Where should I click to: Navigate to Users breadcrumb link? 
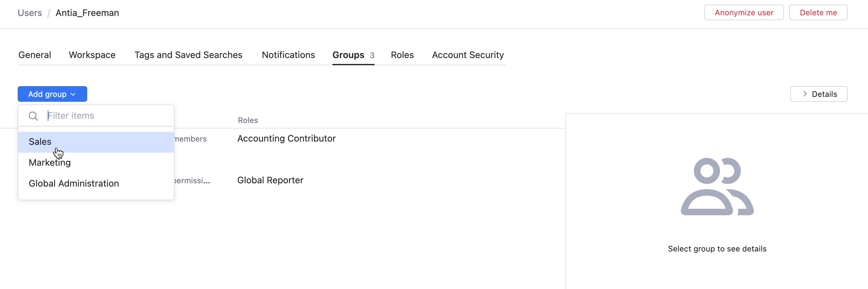click(30, 13)
